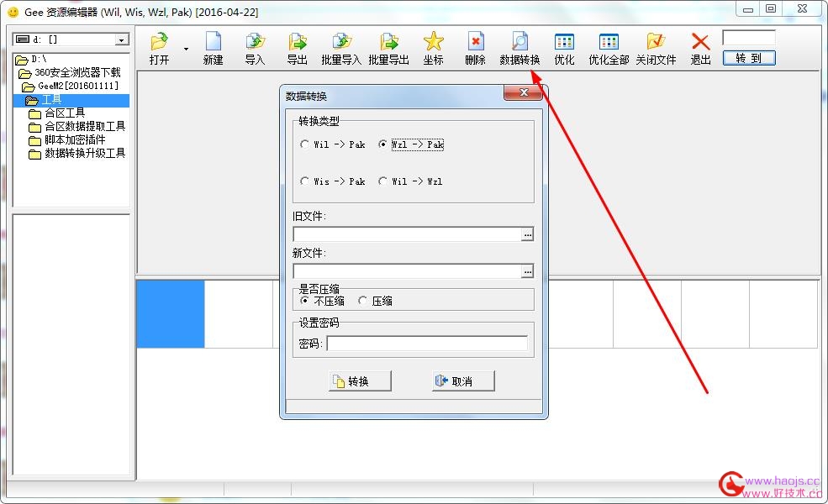Screen dimensions: 828x504
Task: Click the 删除 delete icon
Action: [475, 48]
